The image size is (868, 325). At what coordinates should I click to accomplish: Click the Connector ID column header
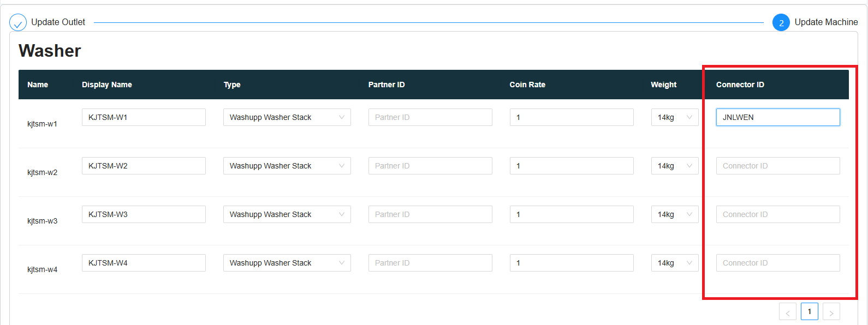click(740, 85)
